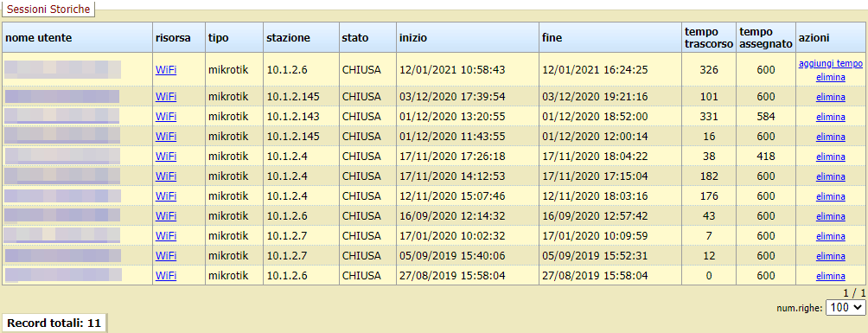Click 'elimina' for session starting 17/11/2020 17:26:18
The width and height of the screenshot is (868, 333).
[x=830, y=157]
